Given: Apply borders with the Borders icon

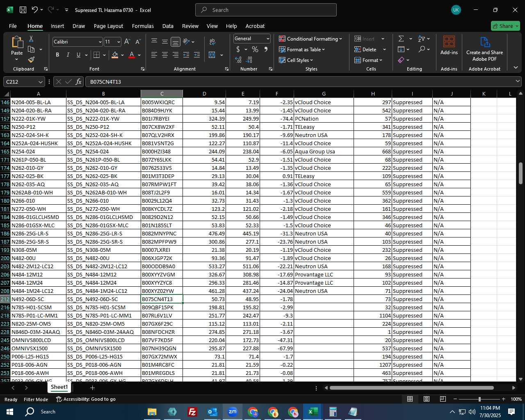Looking at the screenshot, I should [x=97, y=55].
